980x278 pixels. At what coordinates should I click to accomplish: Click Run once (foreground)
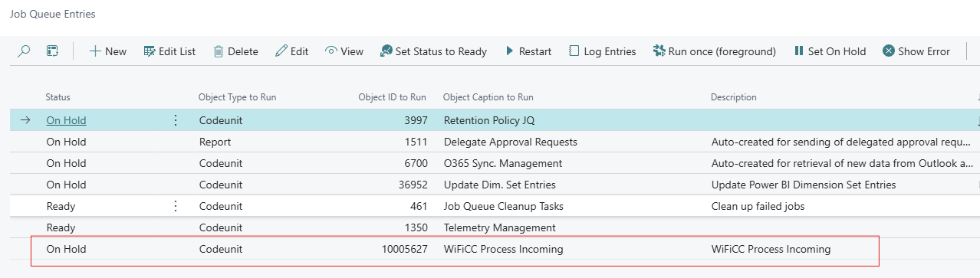[714, 51]
